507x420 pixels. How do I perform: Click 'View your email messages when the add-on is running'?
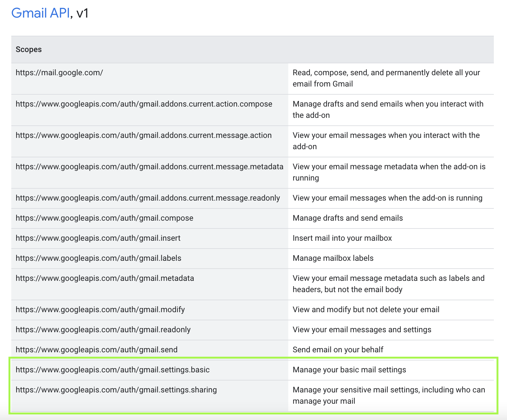(x=387, y=198)
